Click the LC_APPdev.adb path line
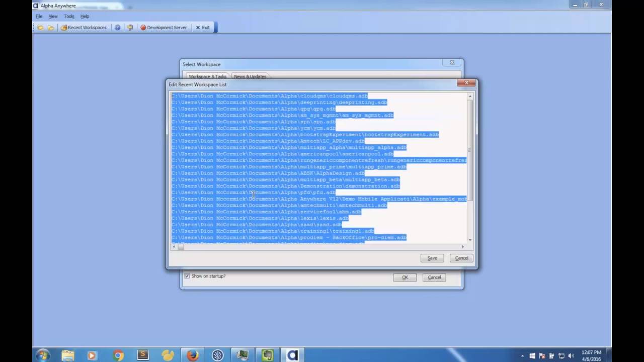Viewport: 644px width, 362px height. (268, 141)
